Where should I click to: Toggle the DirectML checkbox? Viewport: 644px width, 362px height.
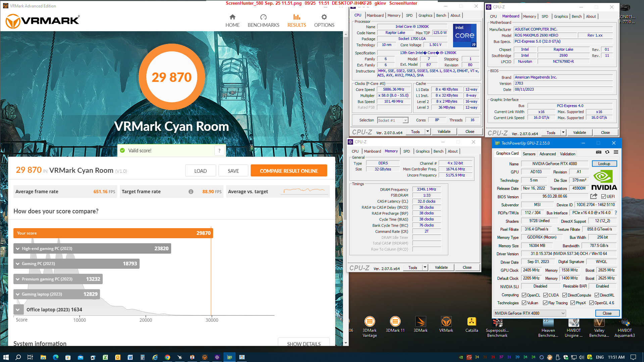tap(597, 295)
